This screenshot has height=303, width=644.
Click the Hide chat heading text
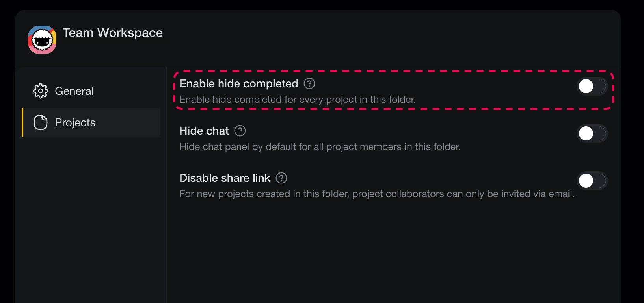204,131
